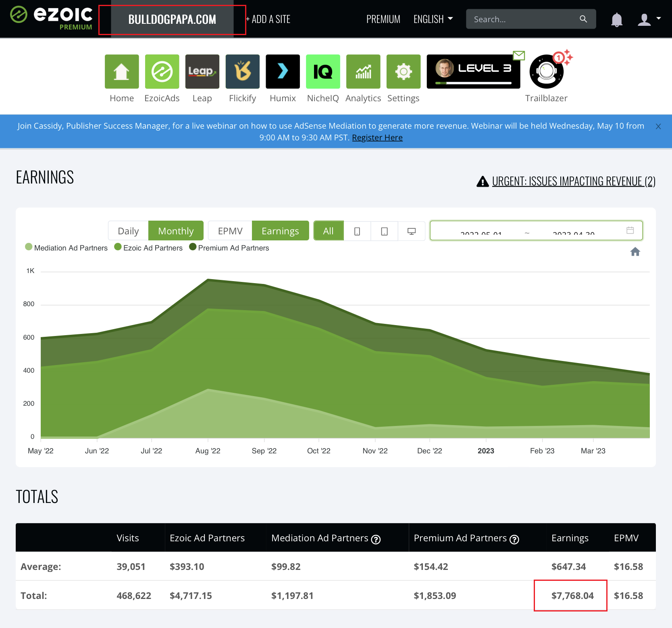Image resolution: width=672 pixels, height=628 pixels.
Task: Toggle Ezoic Ad Partners legend series
Action: tap(148, 248)
